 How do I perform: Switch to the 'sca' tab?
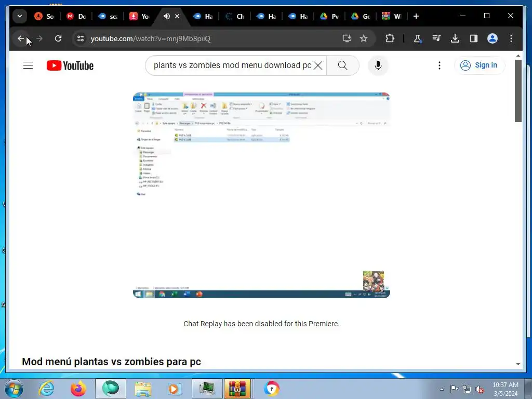point(108,16)
